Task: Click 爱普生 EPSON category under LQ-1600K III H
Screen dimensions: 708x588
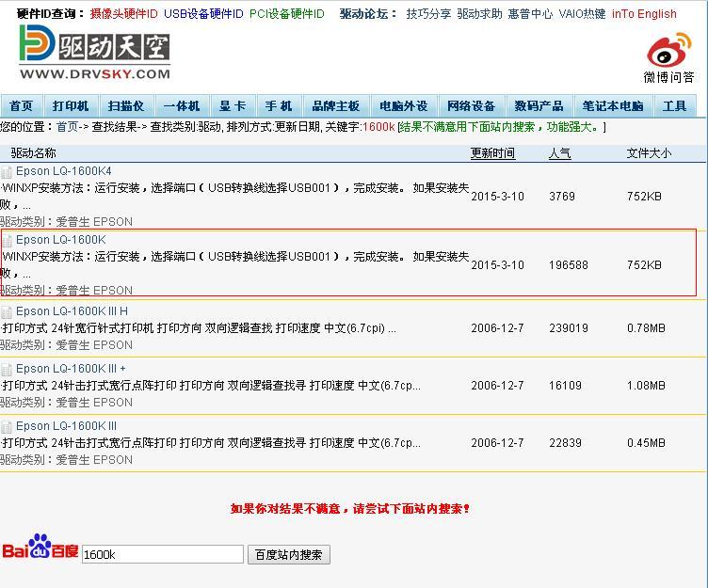Action: tap(94, 345)
